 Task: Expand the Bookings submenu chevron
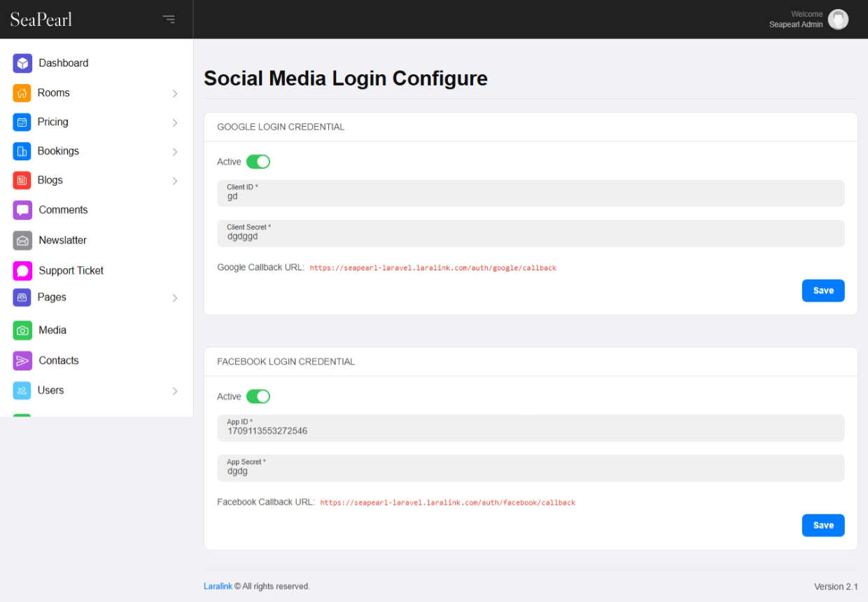175,152
